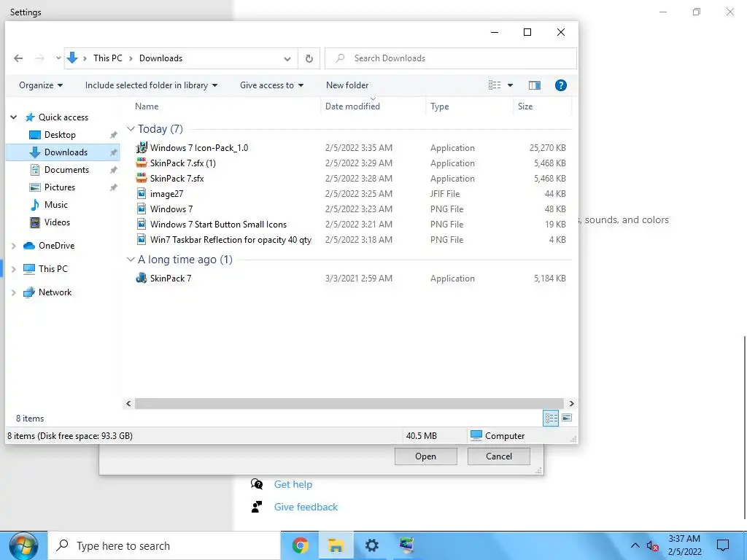The width and height of the screenshot is (747, 560).
Task: Click the Back arrow in file dialog
Action: [x=18, y=58]
